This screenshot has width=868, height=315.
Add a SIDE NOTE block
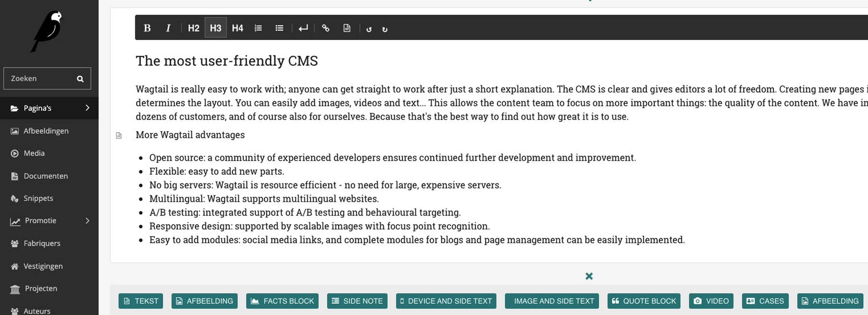coord(357,301)
